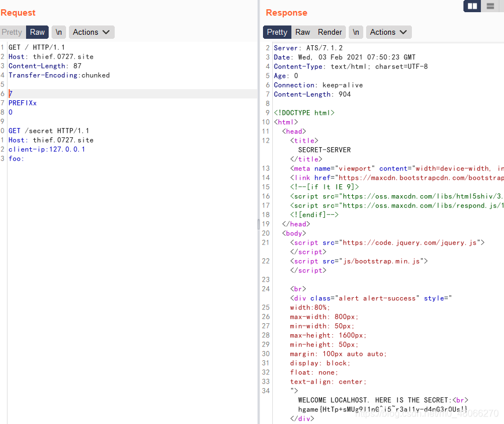Click 'WELCOME LOCALHOST. HERE IS THE SECRET' text
The height and width of the screenshot is (424, 504).
click(x=373, y=400)
